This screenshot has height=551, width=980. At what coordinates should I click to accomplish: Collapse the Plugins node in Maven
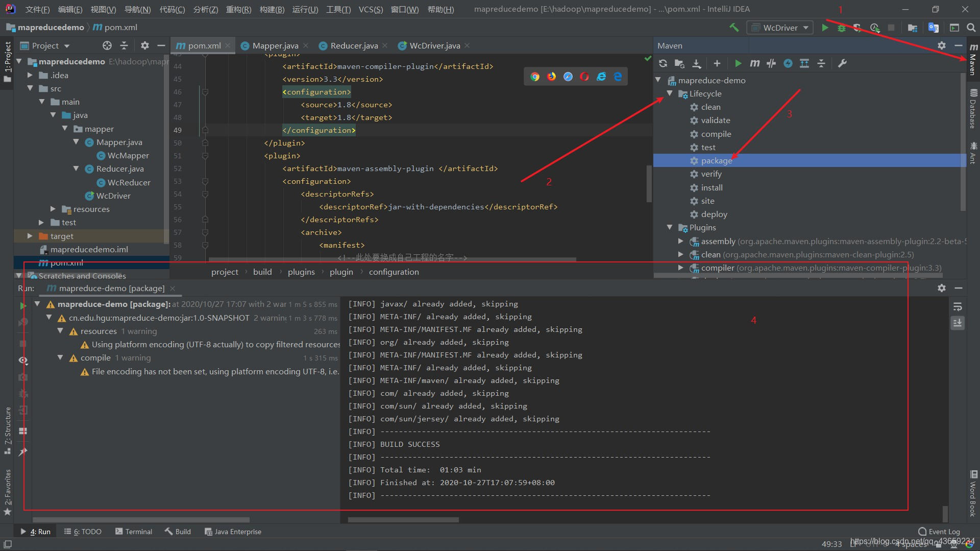[x=669, y=227]
